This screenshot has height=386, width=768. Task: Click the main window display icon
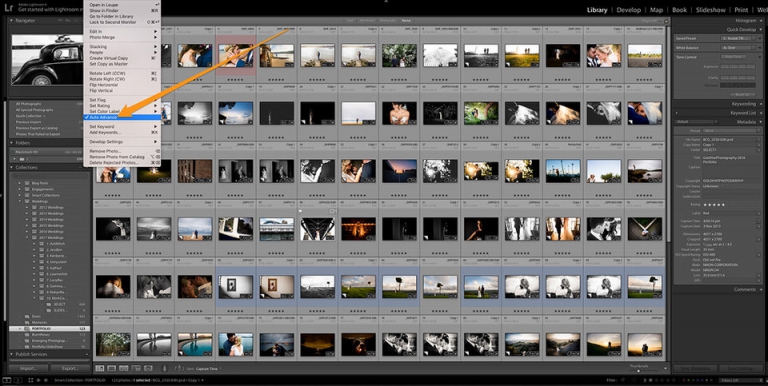(x=6, y=380)
